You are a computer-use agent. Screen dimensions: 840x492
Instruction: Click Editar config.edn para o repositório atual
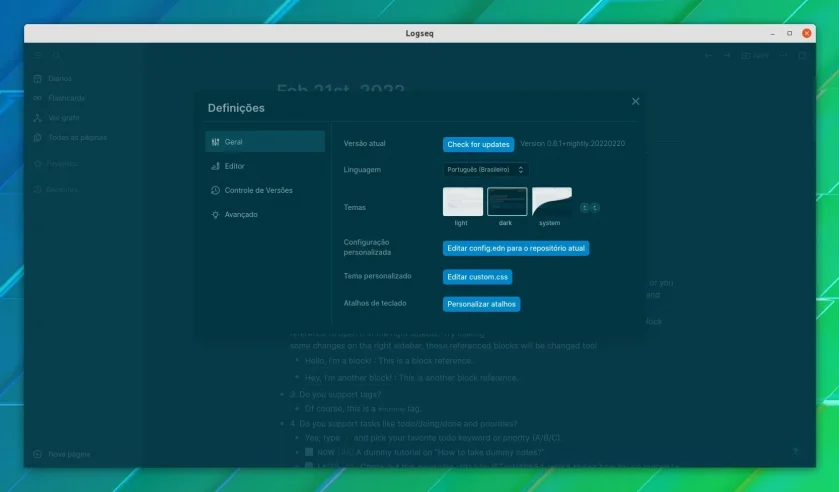pyautogui.click(x=515, y=248)
